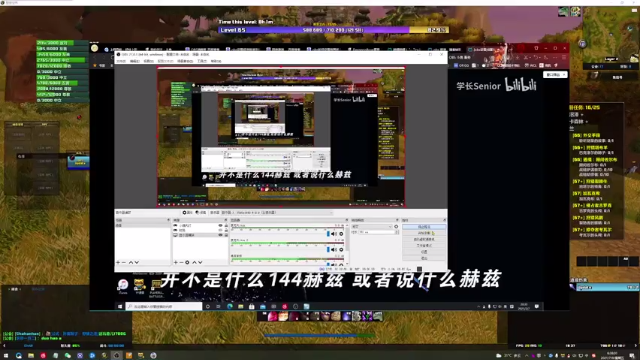Move source up in sources list
Viewport: 640px width, 360px height.
(x=194, y=262)
